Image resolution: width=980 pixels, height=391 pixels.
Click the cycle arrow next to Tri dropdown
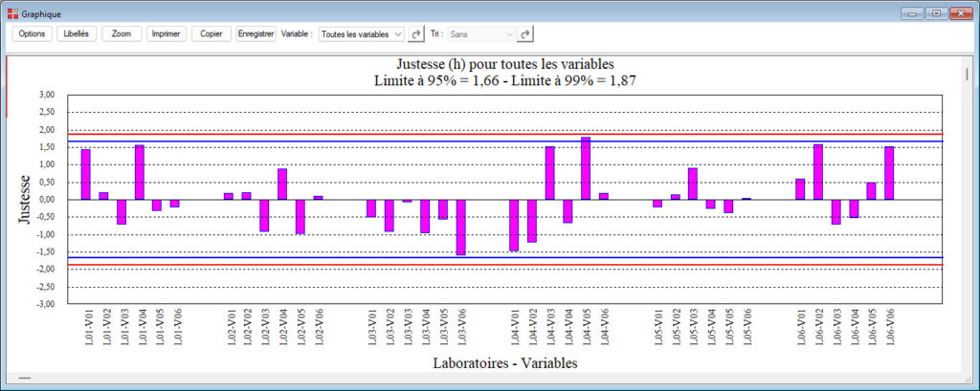pyautogui.click(x=525, y=34)
